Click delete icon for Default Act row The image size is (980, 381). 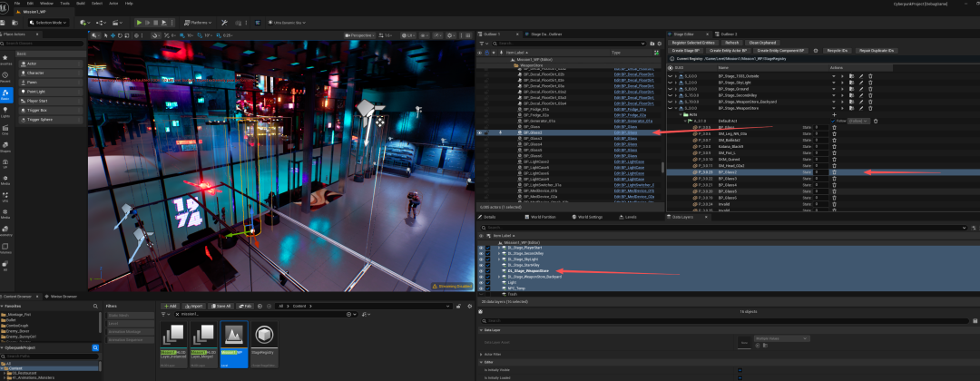(876, 121)
